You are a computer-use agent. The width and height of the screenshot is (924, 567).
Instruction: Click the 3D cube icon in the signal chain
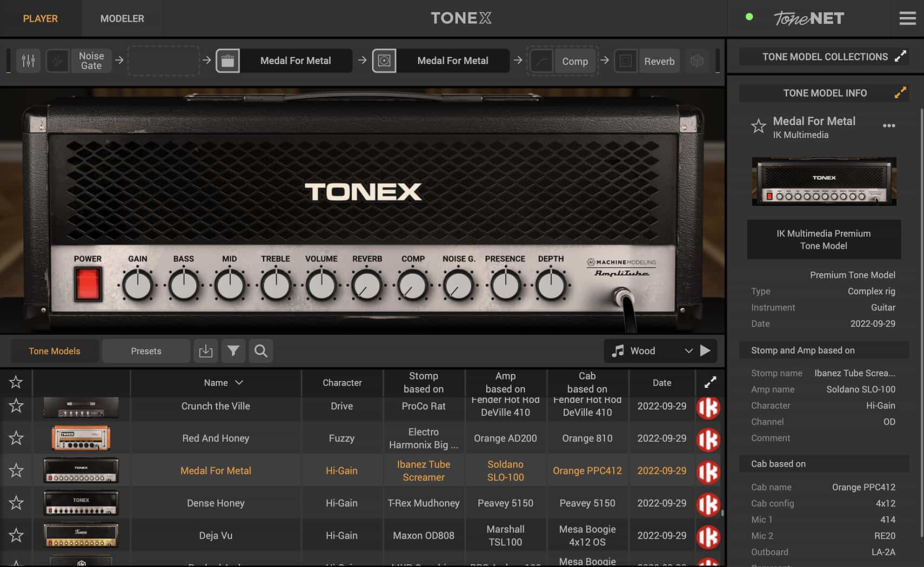pos(697,60)
